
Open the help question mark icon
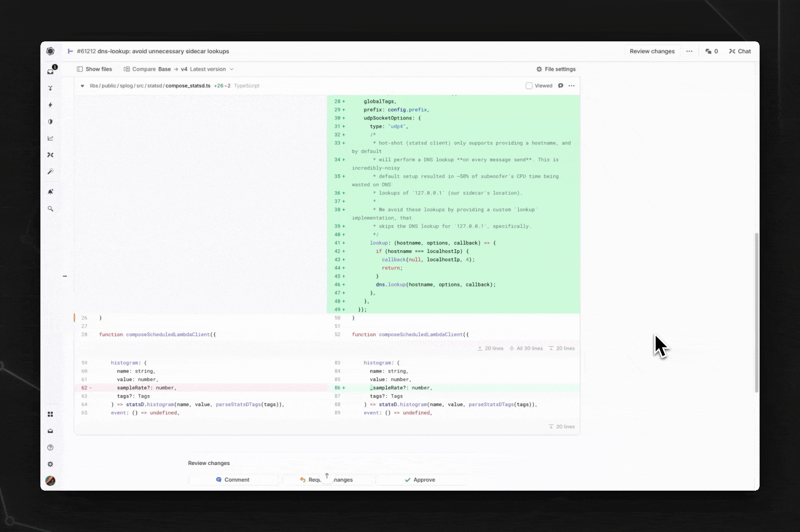50,448
